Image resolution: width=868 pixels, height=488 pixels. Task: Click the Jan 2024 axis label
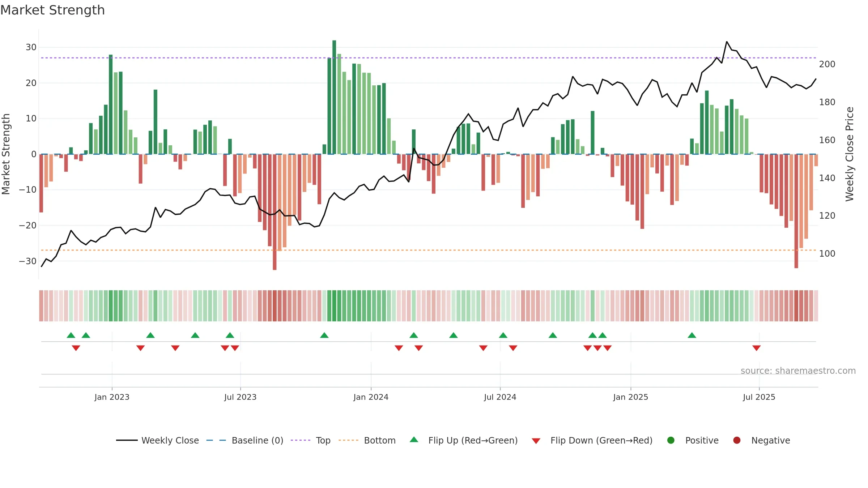(x=371, y=397)
